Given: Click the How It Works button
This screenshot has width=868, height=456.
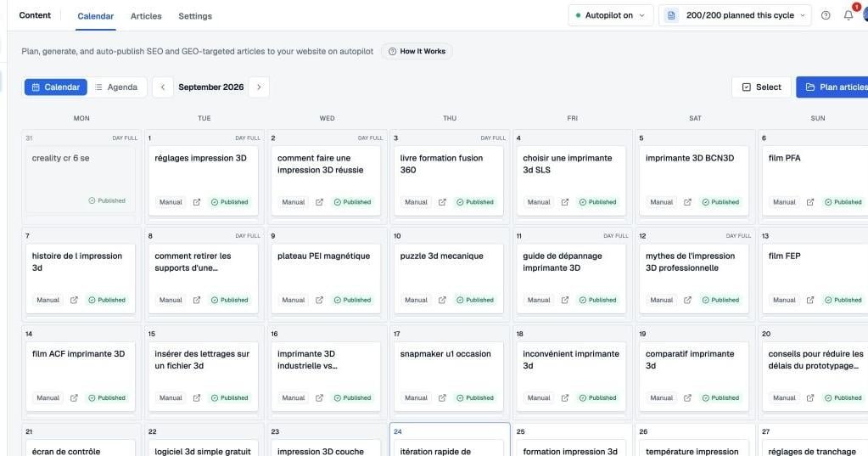Looking at the screenshot, I should pos(417,52).
